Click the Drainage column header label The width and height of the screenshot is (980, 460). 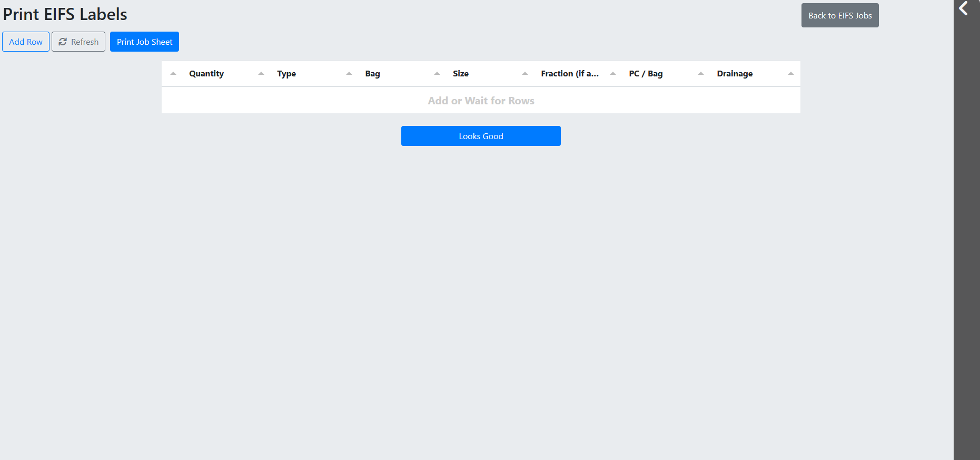pyautogui.click(x=735, y=74)
